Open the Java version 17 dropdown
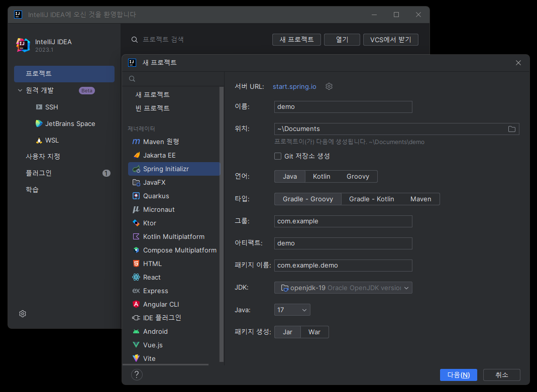The width and height of the screenshot is (537, 392). (x=292, y=310)
